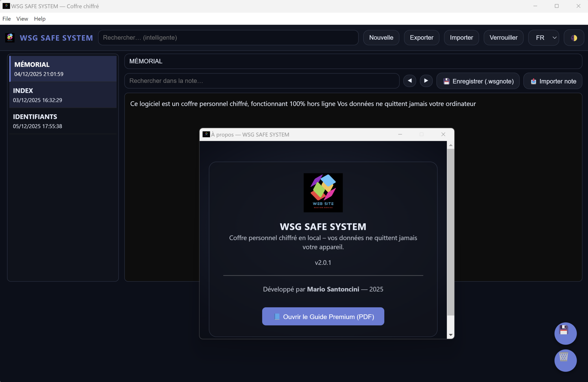The width and height of the screenshot is (588, 382).
Task: Go to next note with the forward arrow
Action: coord(426,81)
